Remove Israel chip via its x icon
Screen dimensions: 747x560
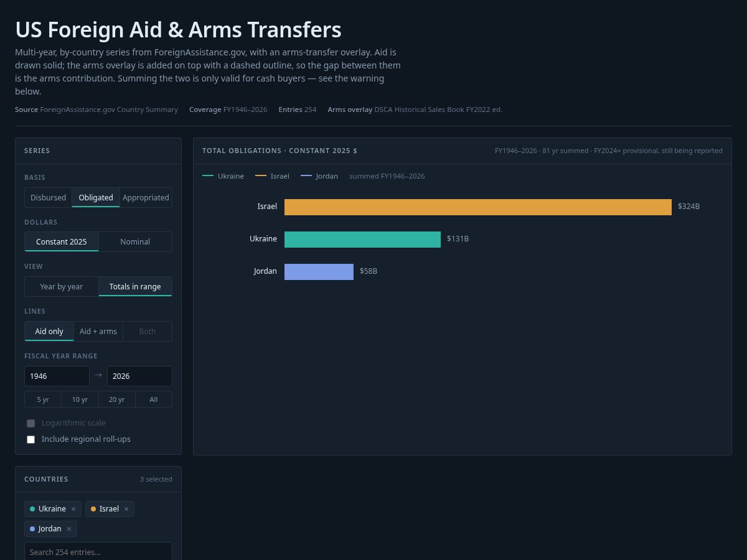point(126,509)
